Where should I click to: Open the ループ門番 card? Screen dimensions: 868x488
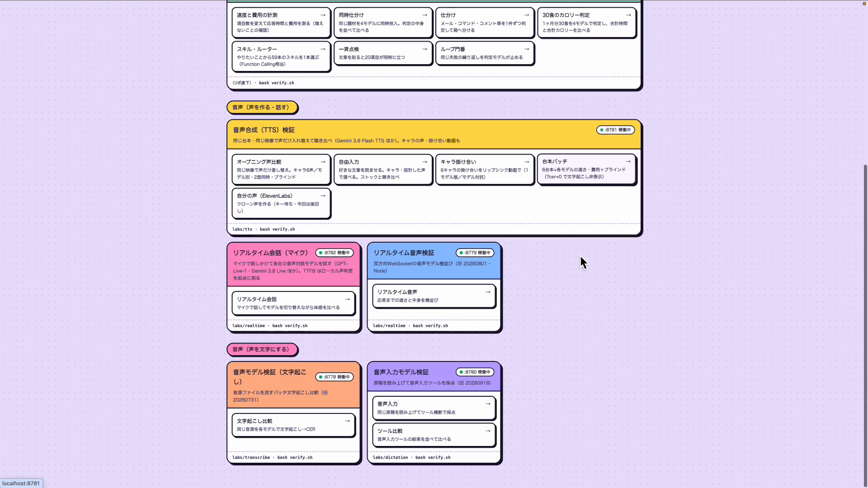click(x=485, y=53)
